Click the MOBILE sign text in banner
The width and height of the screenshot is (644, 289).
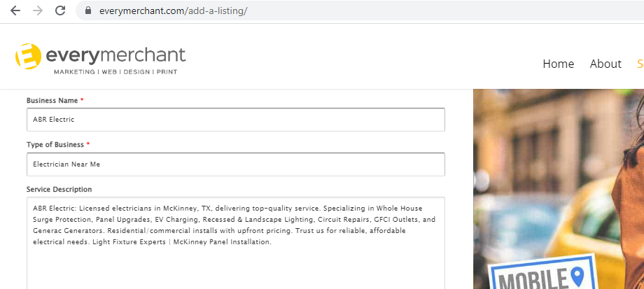tap(534, 279)
